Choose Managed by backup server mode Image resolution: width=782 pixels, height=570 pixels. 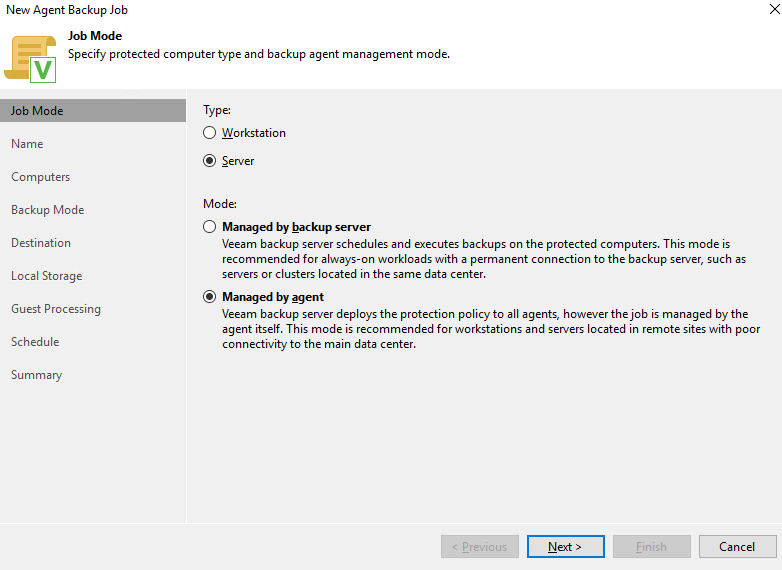[x=209, y=227]
